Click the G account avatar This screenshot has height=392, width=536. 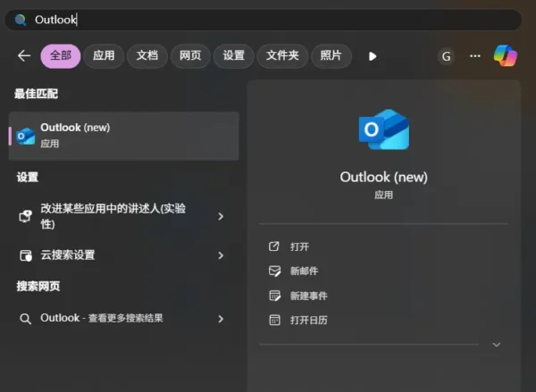(446, 56)
